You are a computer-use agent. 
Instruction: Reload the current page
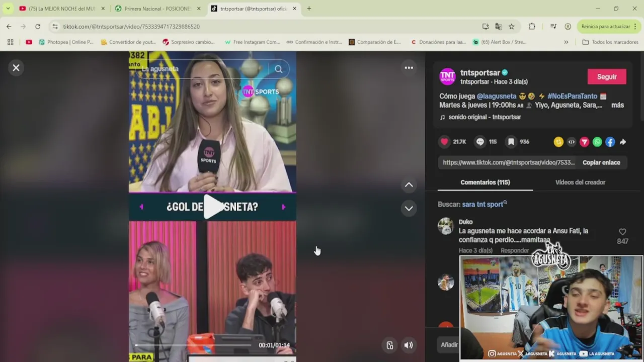(x=38, y=27)
